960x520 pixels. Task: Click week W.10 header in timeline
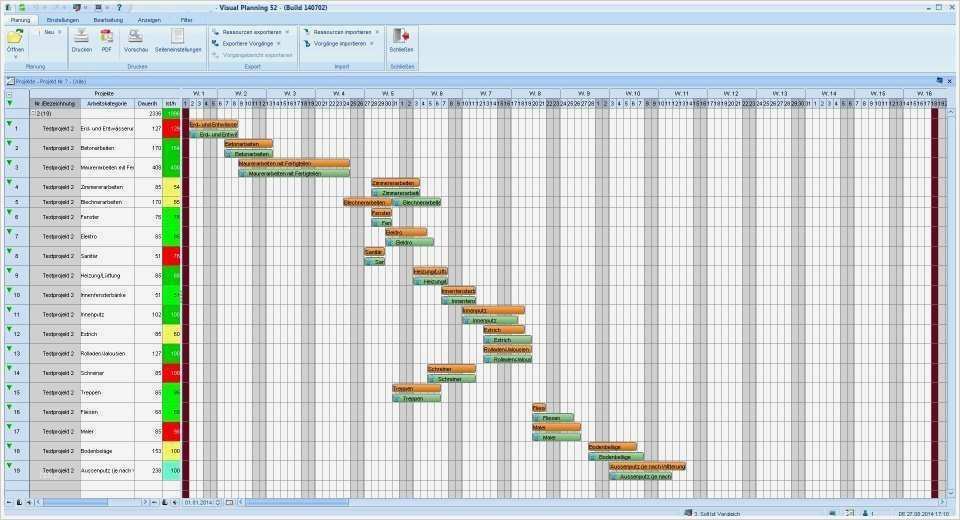pyautogui.click(x=633, y=94)
